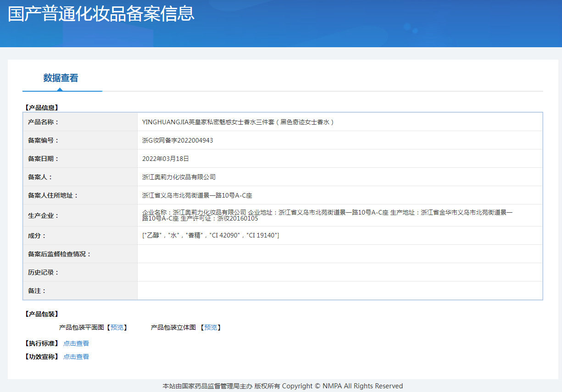This screenshot has height=392, width=562.
Task: Preview 产品包装平面图 via 预览 link
Action: 117,327
